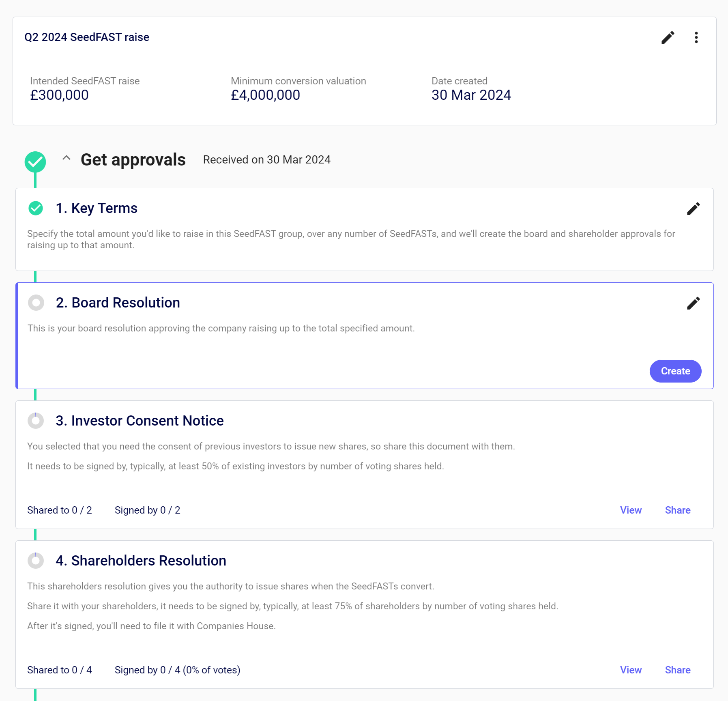View the Shareholders Resolution document
This screenshot has height=701, width=728.
(x=631, y=670)
